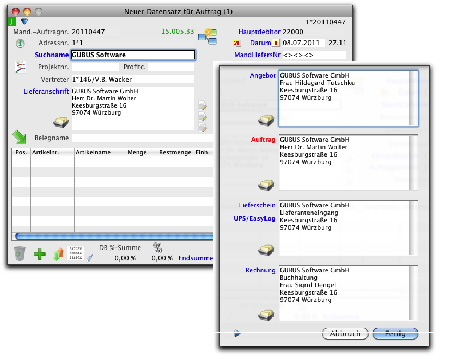Click the small pencil icon near DB %-Summe
456x361 pixels.
point(90,257)
